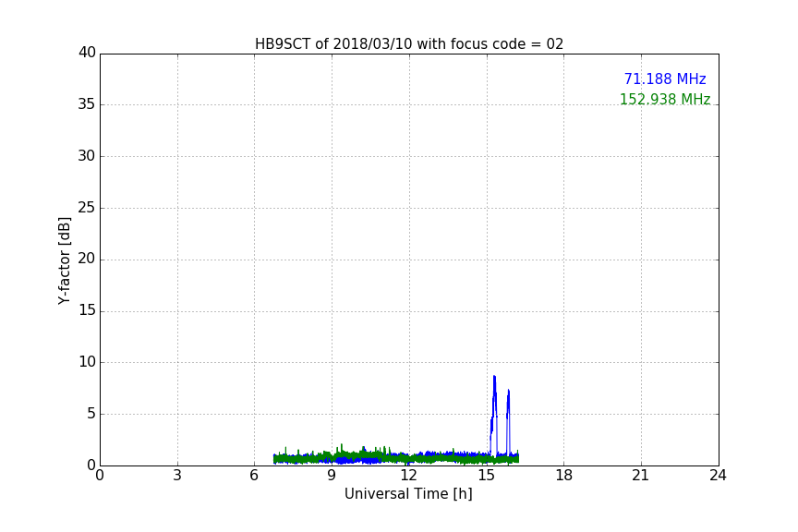Image resolution: width=798 pixels, height=532 pixels.
Task: Click the y-axis tick label 40
Action: 87,53
